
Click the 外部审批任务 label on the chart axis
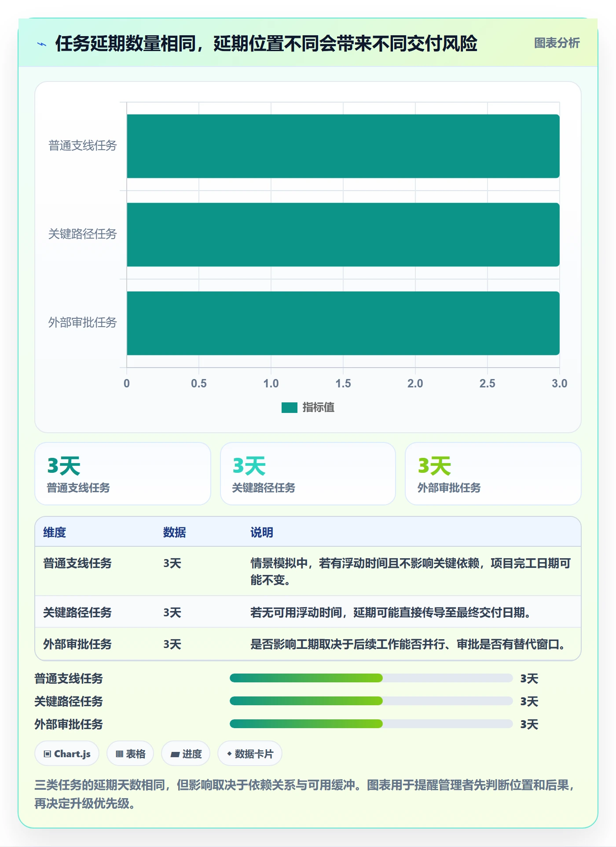click(x=82, y=323)
